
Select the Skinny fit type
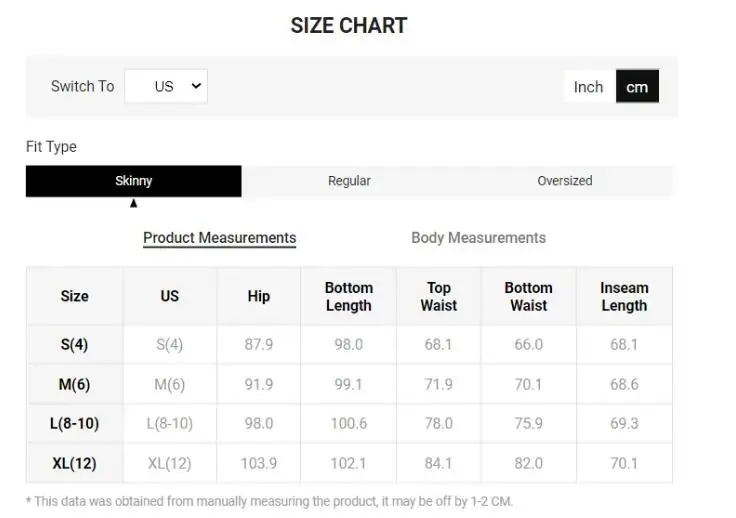point(134,181)
